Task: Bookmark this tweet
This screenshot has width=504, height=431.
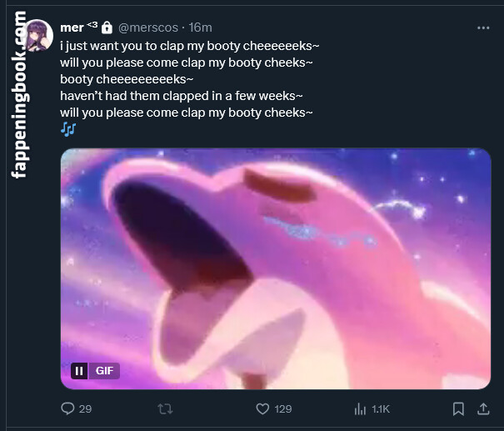Action: [x=458, y=408]
